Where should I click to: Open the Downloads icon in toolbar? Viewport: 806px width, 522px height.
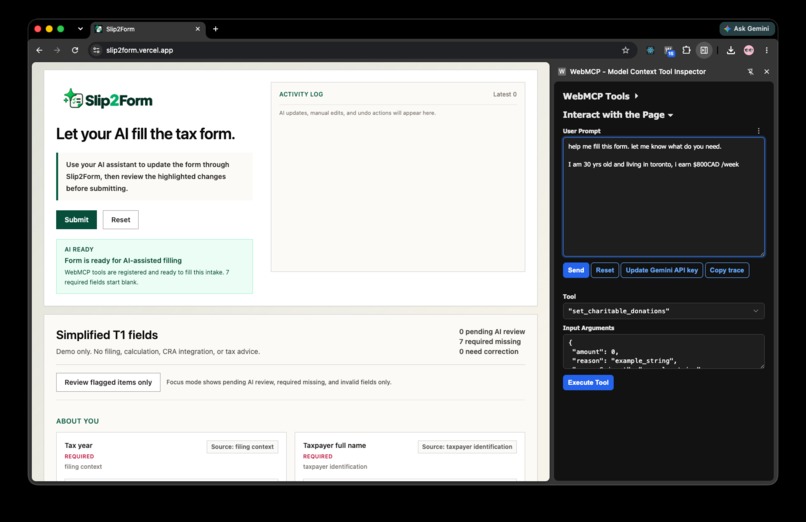pyautogui.click(x=730, y=50)
